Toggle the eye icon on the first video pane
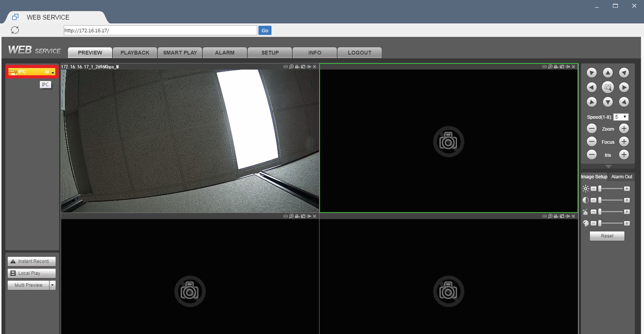The height and width of the screenshot is (334, 644). click(x=285, y=67)
